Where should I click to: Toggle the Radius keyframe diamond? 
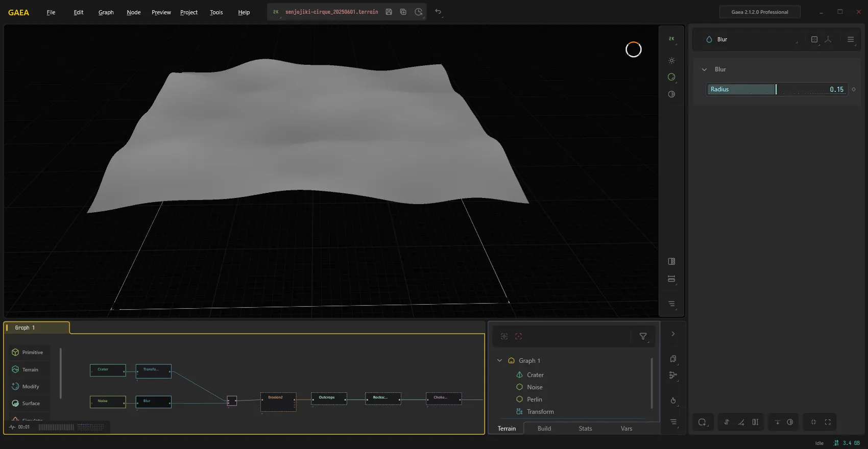pyautogui.click(x=854, y=89)
